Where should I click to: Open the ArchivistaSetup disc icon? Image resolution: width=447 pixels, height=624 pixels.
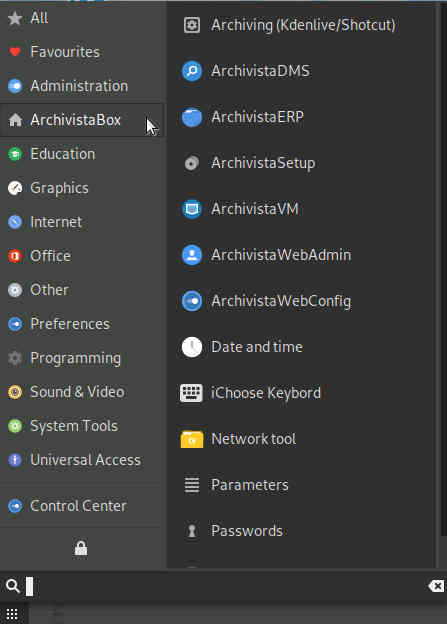[x=192, y=163]
